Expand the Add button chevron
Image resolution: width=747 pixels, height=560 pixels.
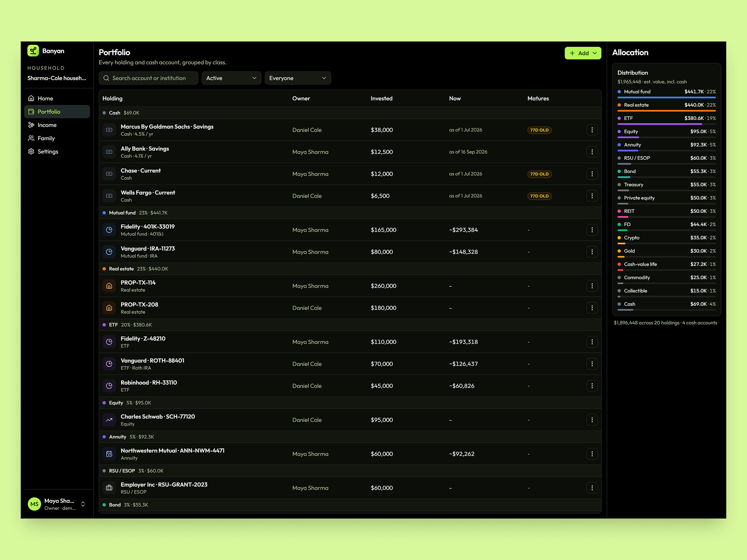(x=595, y=53)
